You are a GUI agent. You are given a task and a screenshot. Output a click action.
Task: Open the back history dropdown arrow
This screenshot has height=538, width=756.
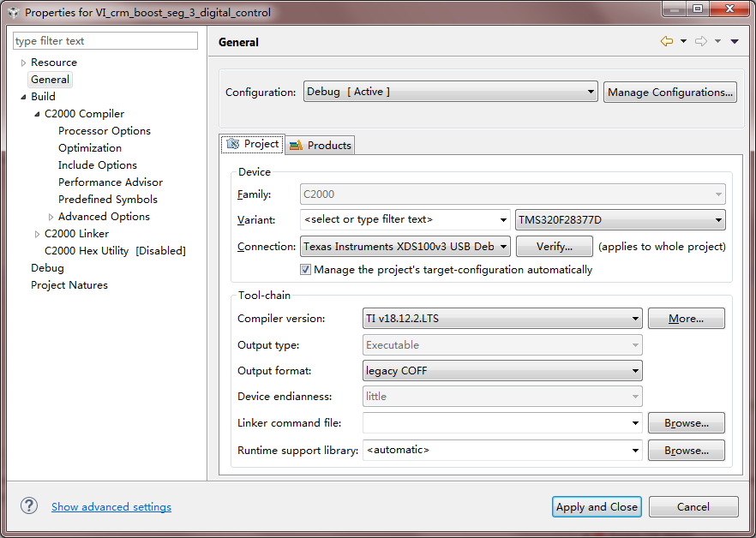[683, 41]
